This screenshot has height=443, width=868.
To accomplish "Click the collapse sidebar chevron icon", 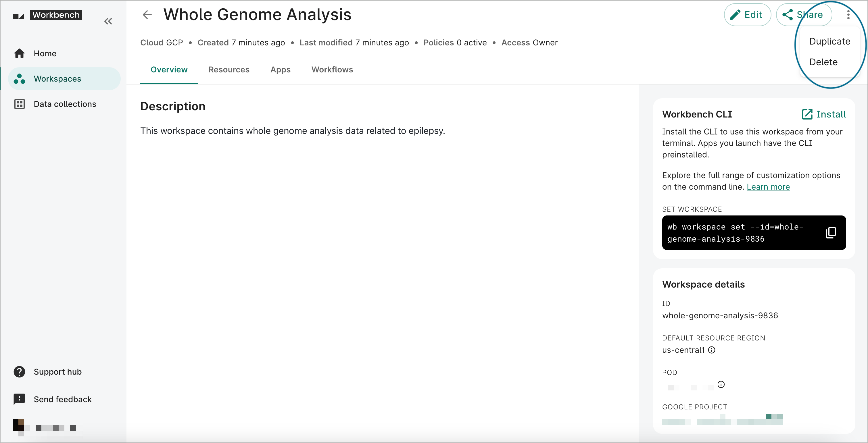I will tap(109, 22).
